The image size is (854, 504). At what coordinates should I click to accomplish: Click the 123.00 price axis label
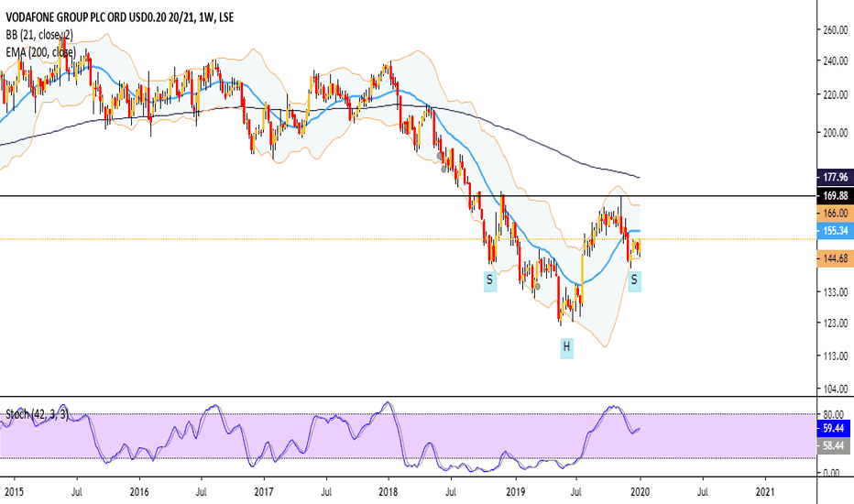click(836, 323)
